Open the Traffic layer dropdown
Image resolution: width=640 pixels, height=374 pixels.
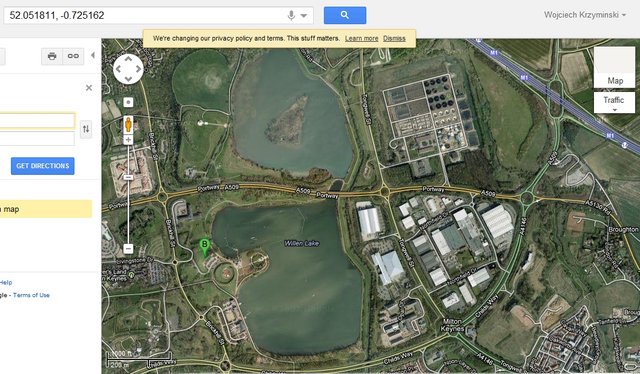click(x=614, y=102)
